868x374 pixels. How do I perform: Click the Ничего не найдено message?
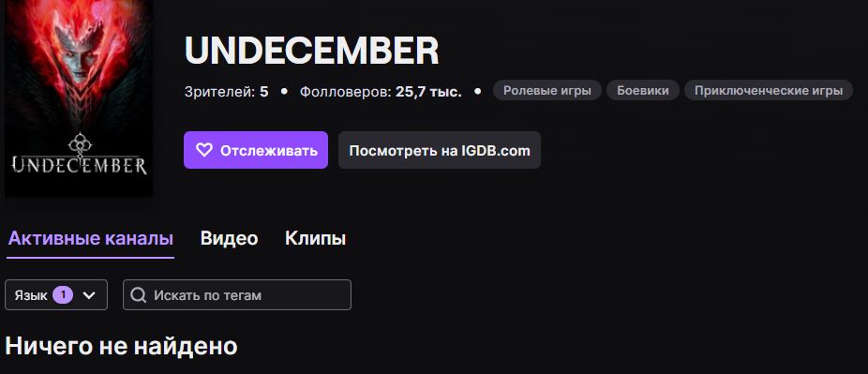click(121, 346)
